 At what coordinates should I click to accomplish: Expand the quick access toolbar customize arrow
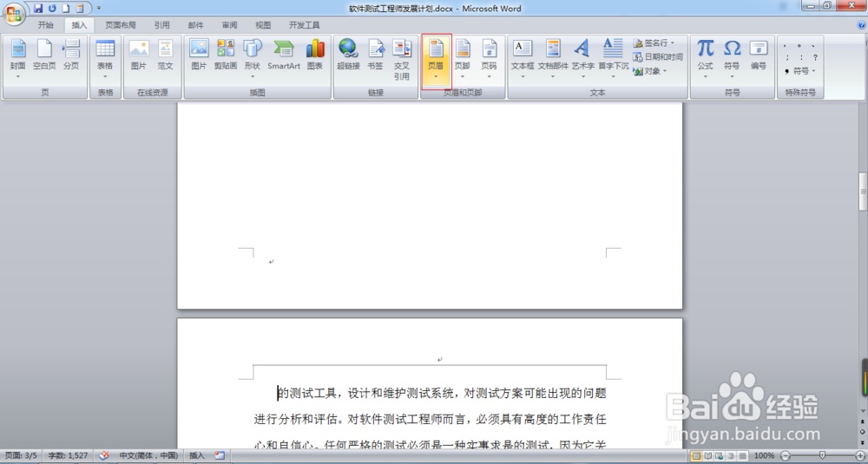point(99,9)
